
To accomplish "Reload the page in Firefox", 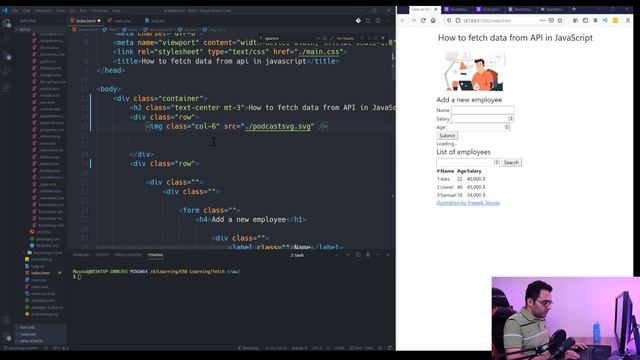I will click(x=423, y=20).
